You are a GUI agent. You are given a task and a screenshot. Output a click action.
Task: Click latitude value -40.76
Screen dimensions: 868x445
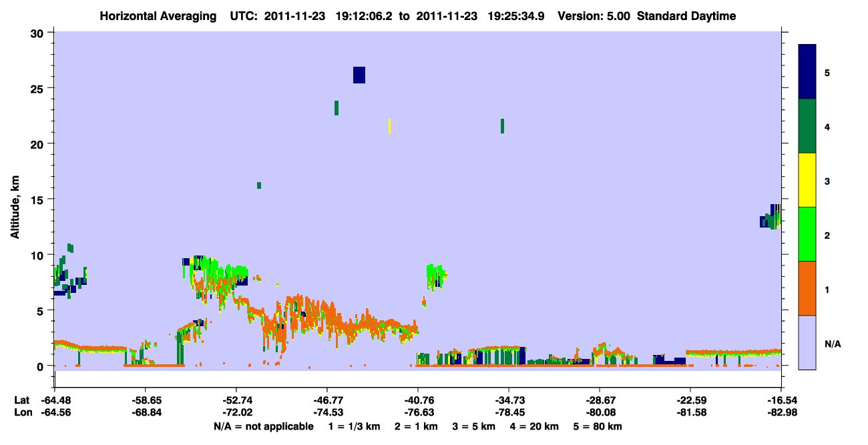pyautogui.click(x=418, y=400)
